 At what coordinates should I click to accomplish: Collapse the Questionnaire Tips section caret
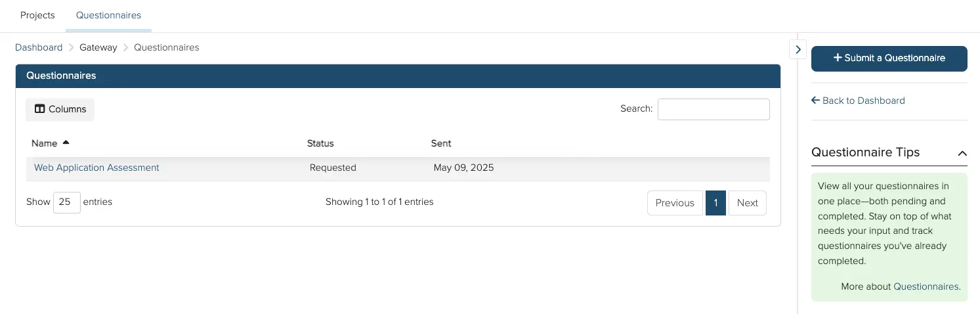[962, 153]
